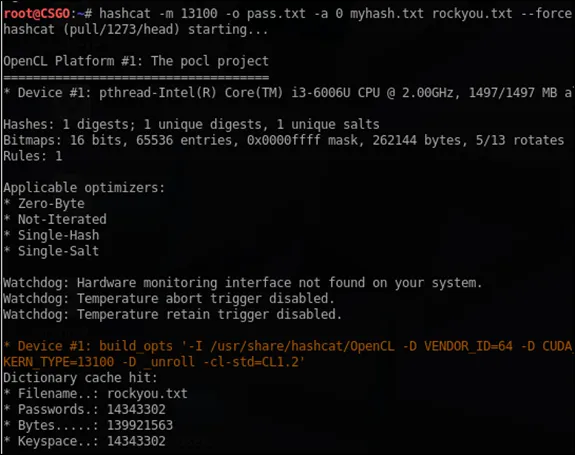
Task: Click the Watchdog hardware monitoring message
Action: coord(242,283)
